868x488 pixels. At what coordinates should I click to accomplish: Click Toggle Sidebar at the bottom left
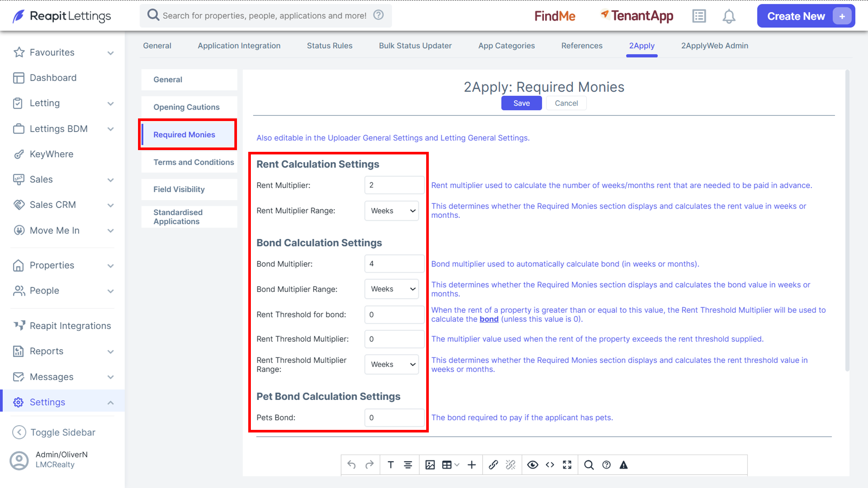(54, 432)
